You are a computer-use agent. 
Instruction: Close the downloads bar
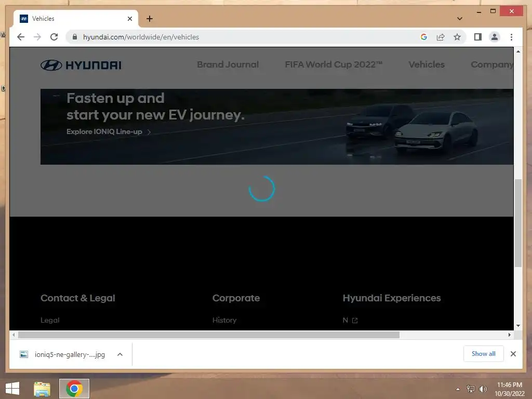[513, 354]
